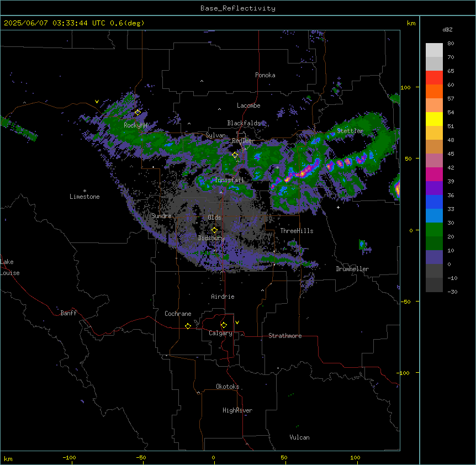Image resolution: width=476 pixels, height=465 pixels.
Task: Click the isolated radar echo northwest of Drumheller
Action: pyautogui.click(x=364, y=246)
